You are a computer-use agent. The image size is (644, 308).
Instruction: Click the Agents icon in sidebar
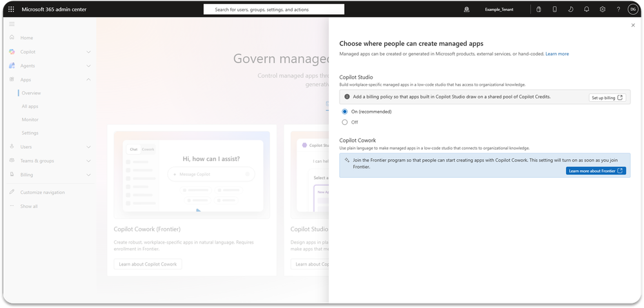(x=12, y=66)
